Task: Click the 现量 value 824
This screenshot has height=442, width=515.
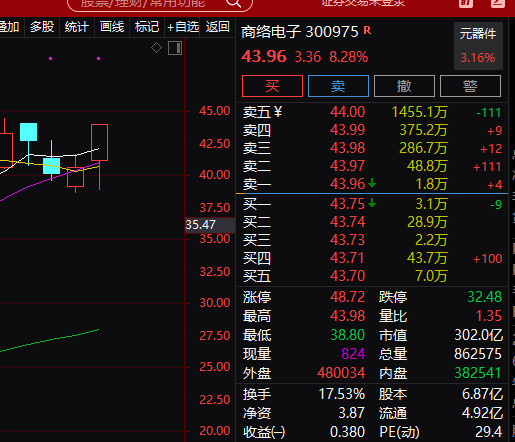Action: point(353,354)
